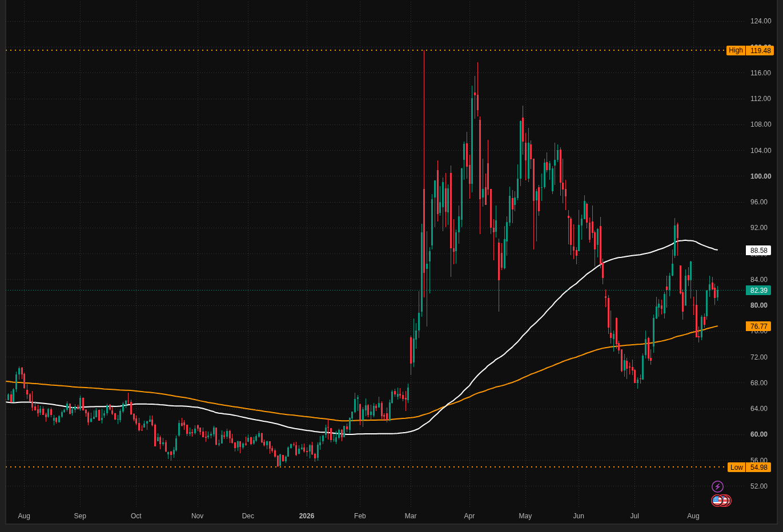This screenshot has width=783, height=532.
Task: Click the 108.00 price axis label
Action: point(761,124)
